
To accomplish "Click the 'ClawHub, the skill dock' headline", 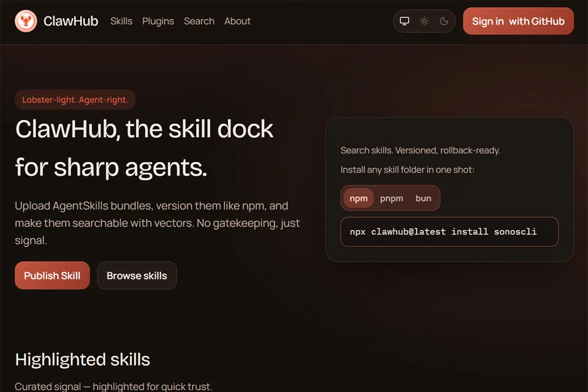I will (144, 129).
